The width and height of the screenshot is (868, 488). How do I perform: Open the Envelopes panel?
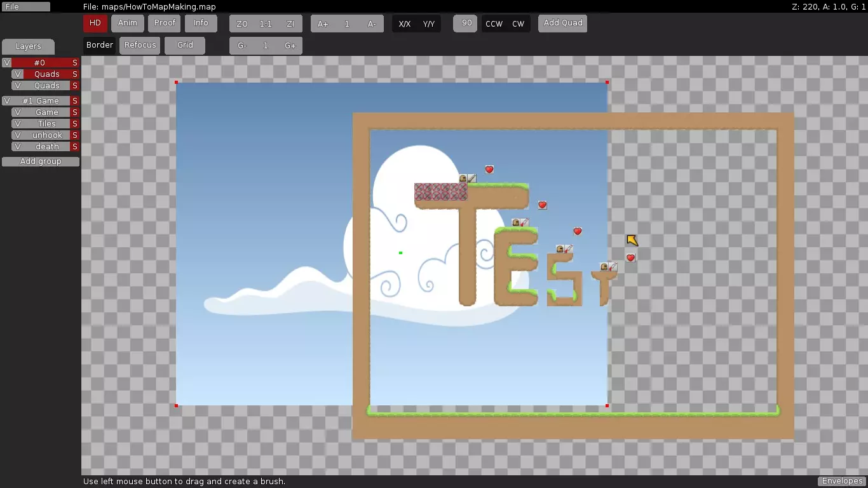click(x=841, y=481)
